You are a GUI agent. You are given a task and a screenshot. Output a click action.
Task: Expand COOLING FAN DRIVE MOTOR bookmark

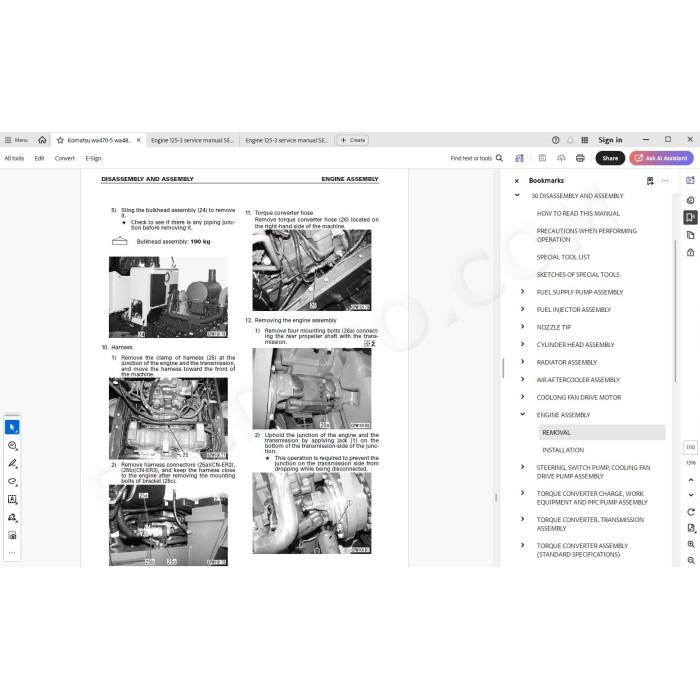[x=522, y=396]
